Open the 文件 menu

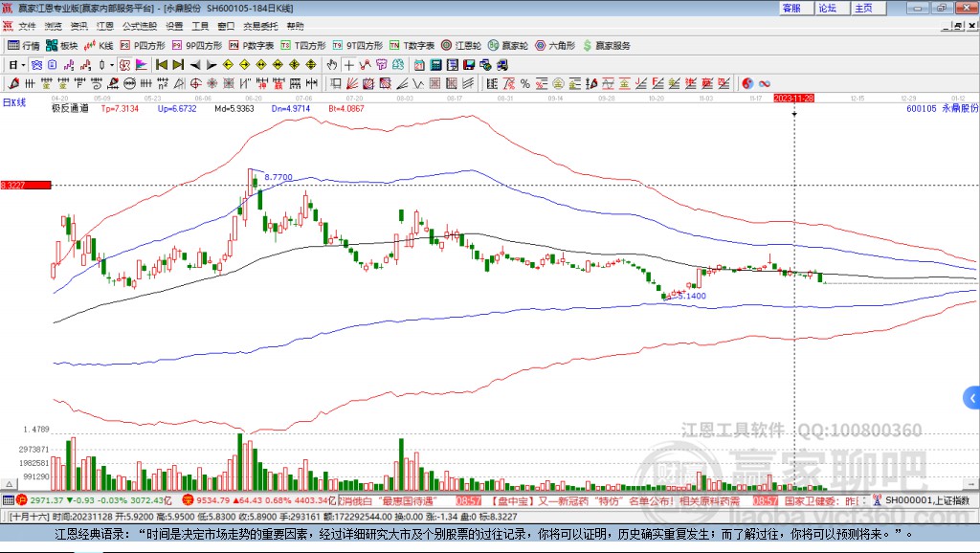coord(27,26)
